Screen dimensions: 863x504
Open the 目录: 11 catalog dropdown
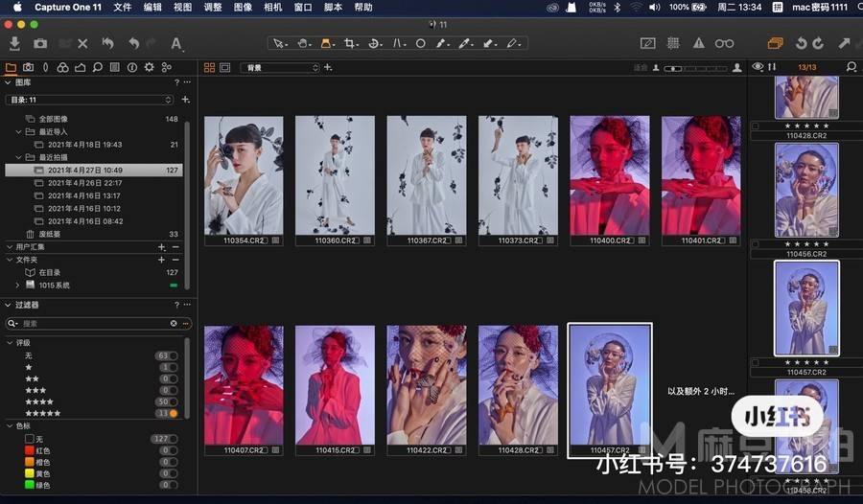pyautogui.click(x=89, y=100)
